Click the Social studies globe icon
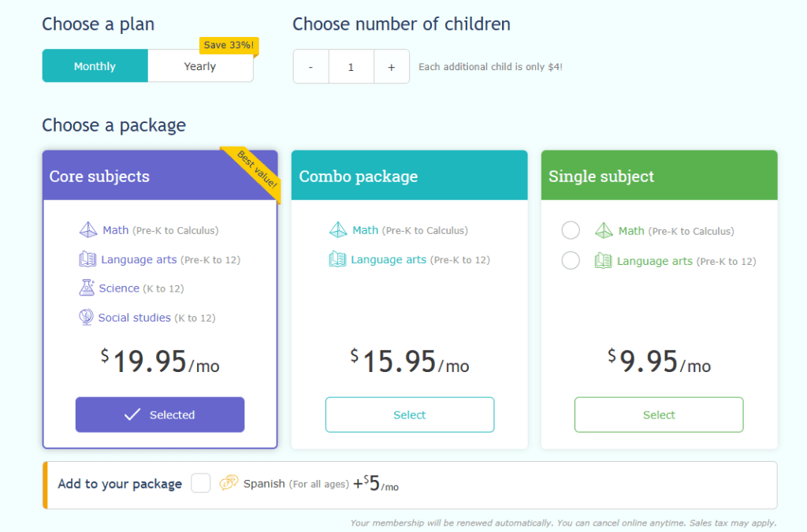 tap(88, 317)
